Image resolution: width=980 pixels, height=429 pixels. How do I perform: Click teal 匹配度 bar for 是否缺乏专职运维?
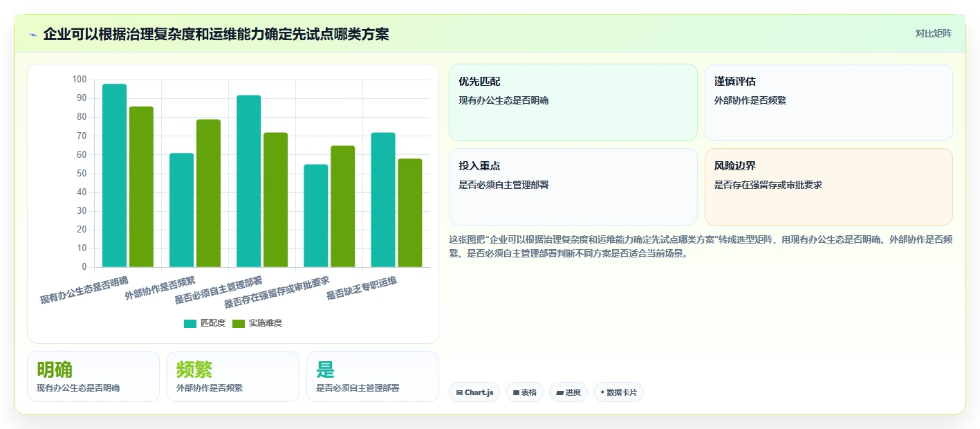[x=383, y=200]
